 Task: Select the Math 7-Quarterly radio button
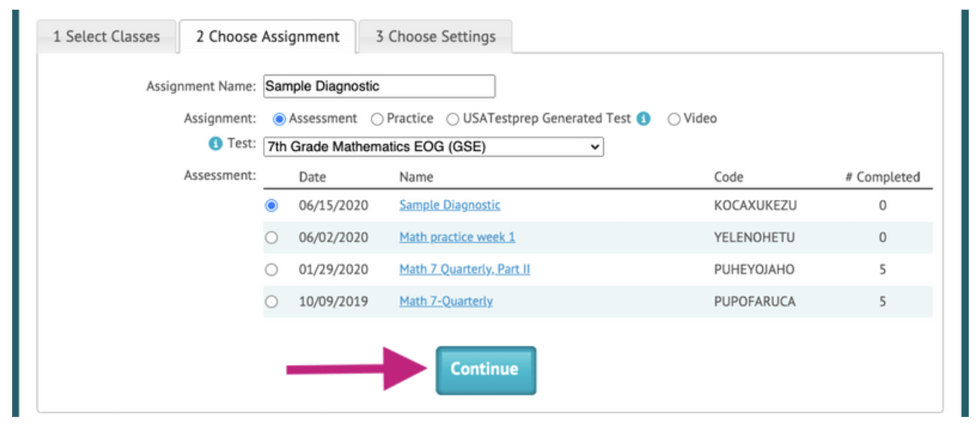click(271, 302)
